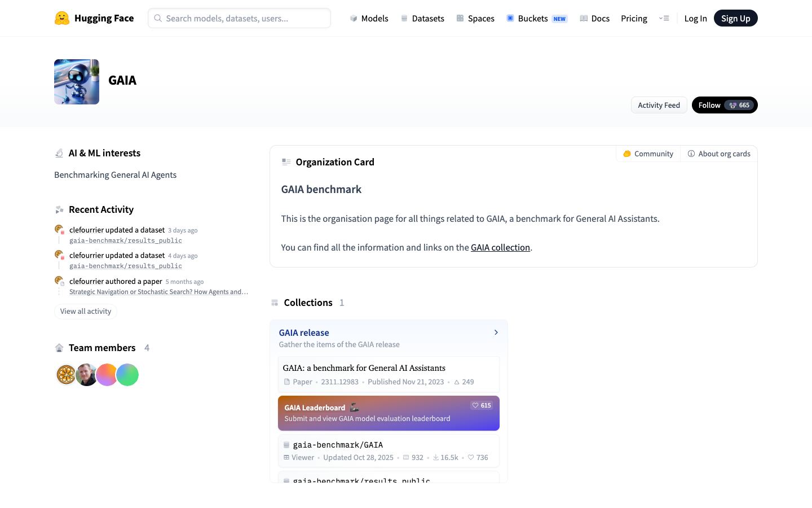Click the Team members count 4

pos(147,348)
